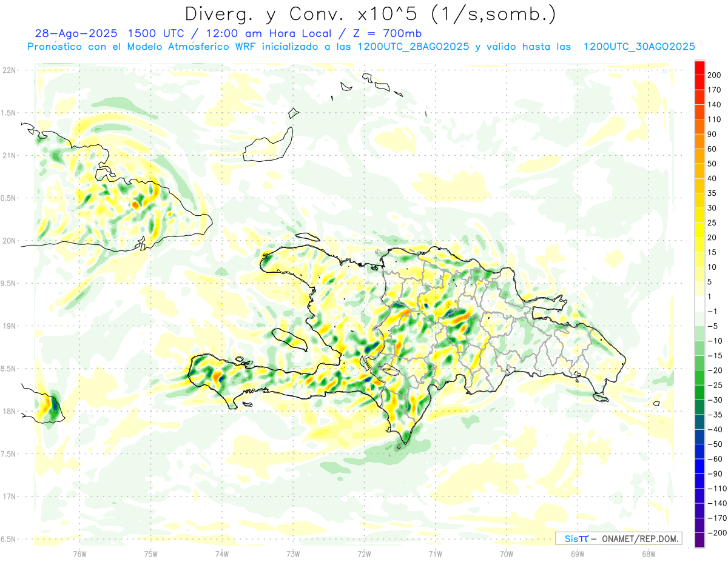Select the white swatch between 1 and -1
728x562 pixels.
[x=699, y=304]
